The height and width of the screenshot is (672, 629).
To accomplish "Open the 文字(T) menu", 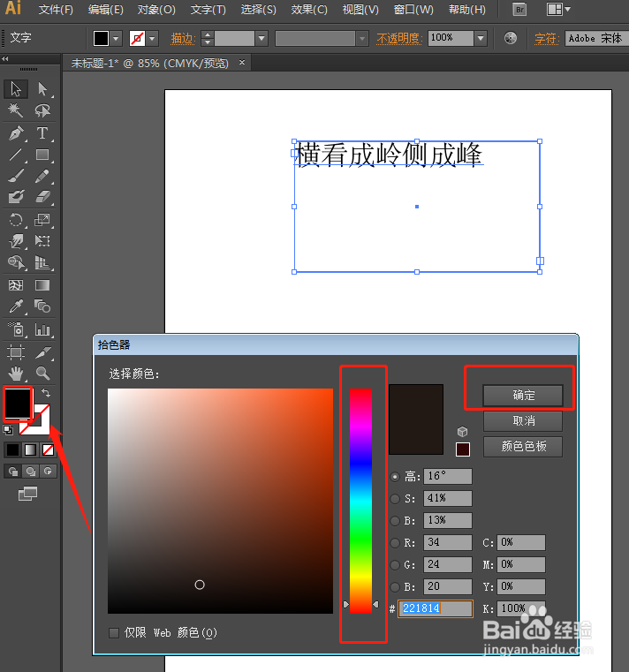I will pos(208,10).
